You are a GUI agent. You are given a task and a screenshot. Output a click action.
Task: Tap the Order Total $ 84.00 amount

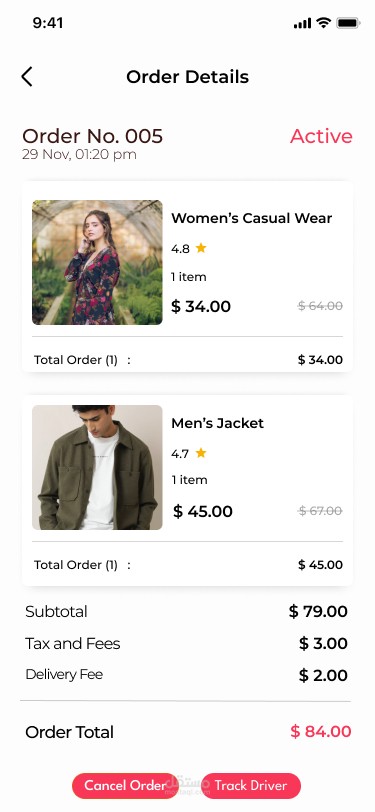click(x=321, y=732)
